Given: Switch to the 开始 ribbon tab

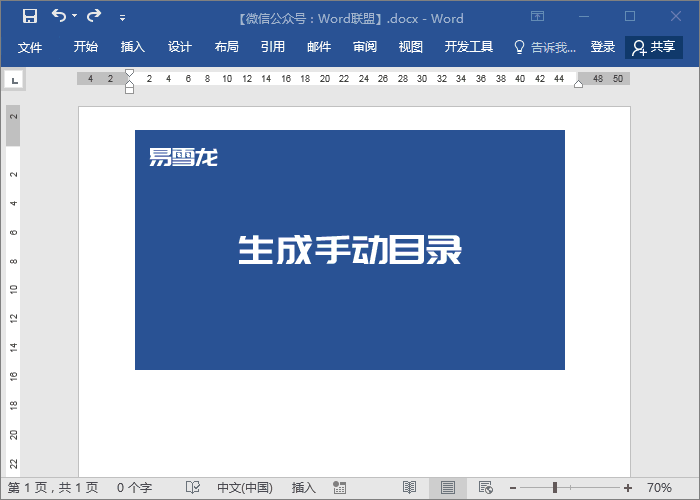Looking at the screenshot, I should click(86, 46).
